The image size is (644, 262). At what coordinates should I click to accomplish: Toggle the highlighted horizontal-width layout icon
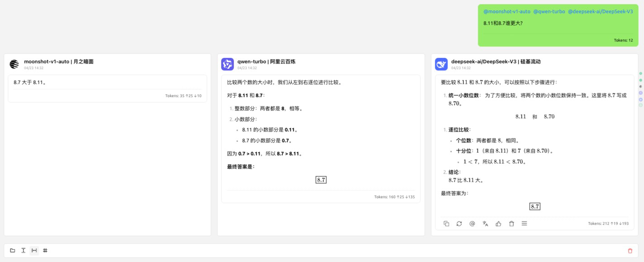[x=34, y=250]
